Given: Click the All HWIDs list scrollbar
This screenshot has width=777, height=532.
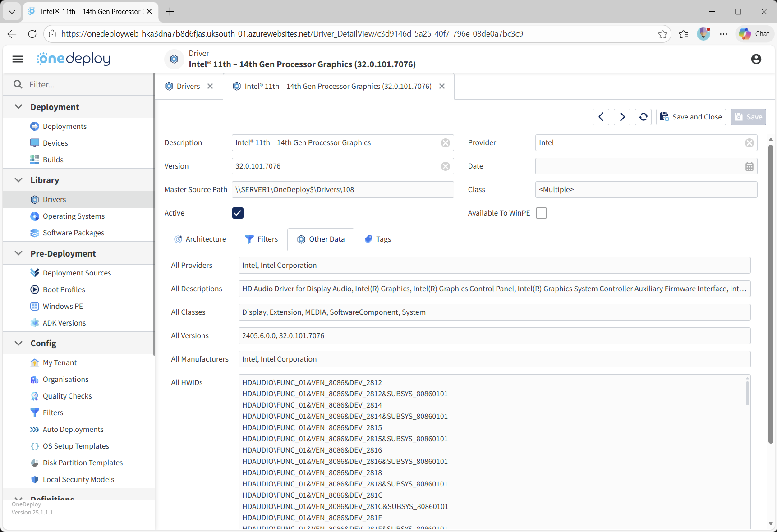Looking at the screenshot, I should [747, 394].
